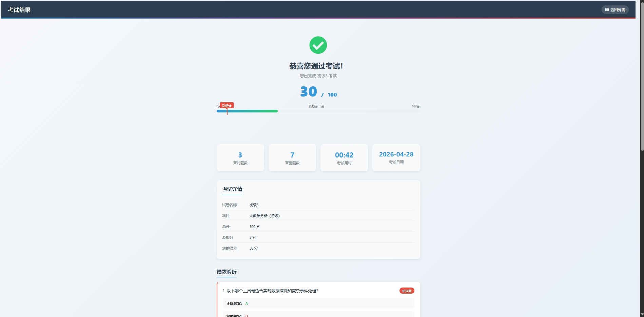Select the 考试详情 section heading
The width and height of the screenshot is (644, 317).
[x=232, y=189]
